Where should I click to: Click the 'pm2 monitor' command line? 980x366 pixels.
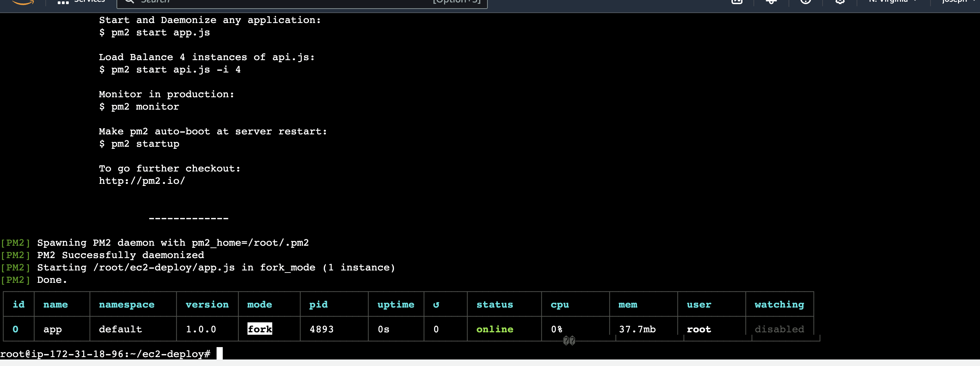[x=139, y=107]
